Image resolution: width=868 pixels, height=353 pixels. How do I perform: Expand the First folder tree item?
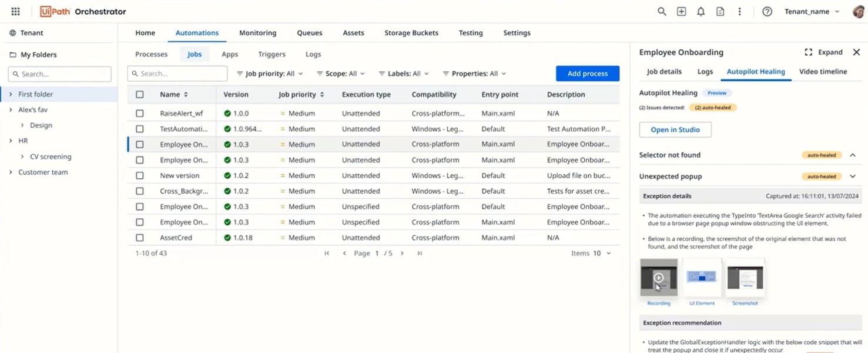pos(11,94)
